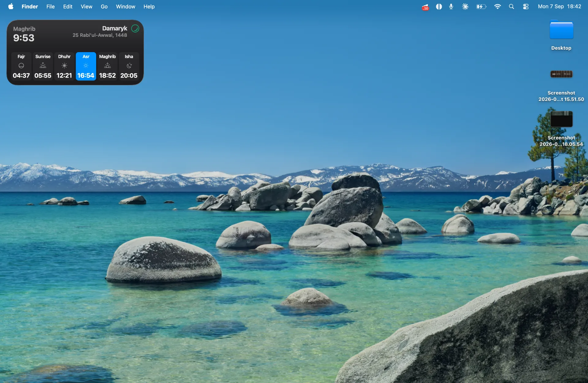Click the green circle icon beside Damaryk
Viewport: 588px width, 383px height.
[x=135, y=29]
